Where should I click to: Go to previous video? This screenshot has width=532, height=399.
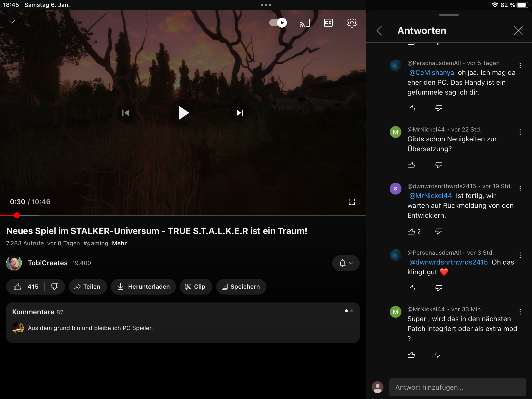click(x=126, y=113)
